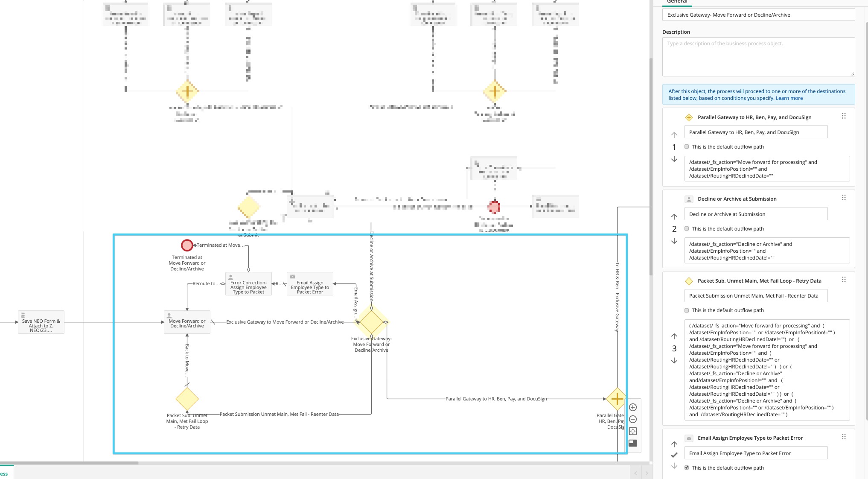Select the Packet Sub. Unmet Main gateway diamond

click(x=187, y=399)
